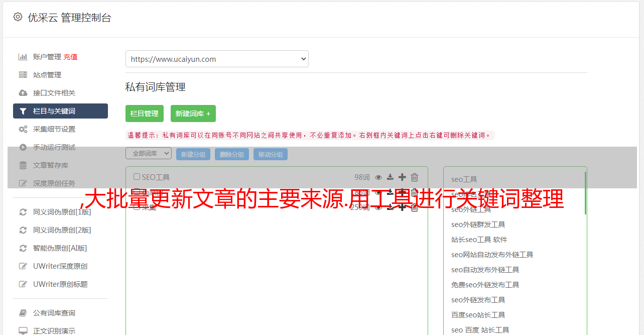
Task: Tick the SEO工具 library checkbox
Action: click(x=137, y=177)
